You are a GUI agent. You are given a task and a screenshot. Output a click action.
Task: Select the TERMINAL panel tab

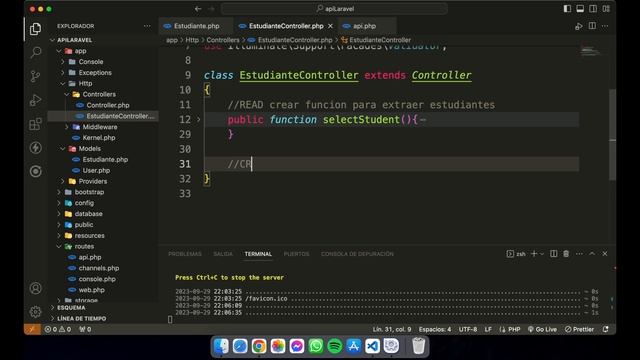click(x=258, y=254)
